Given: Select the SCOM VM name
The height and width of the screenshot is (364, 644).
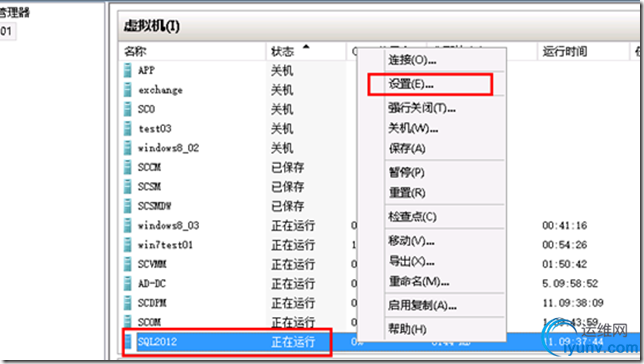Looking at the screenshot, I should click(149, 322).
